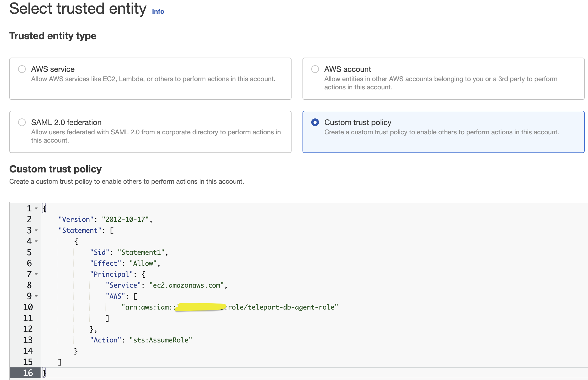
Task: Select the SAML 2.0 federation option
Action: click(x=22, y=122)
